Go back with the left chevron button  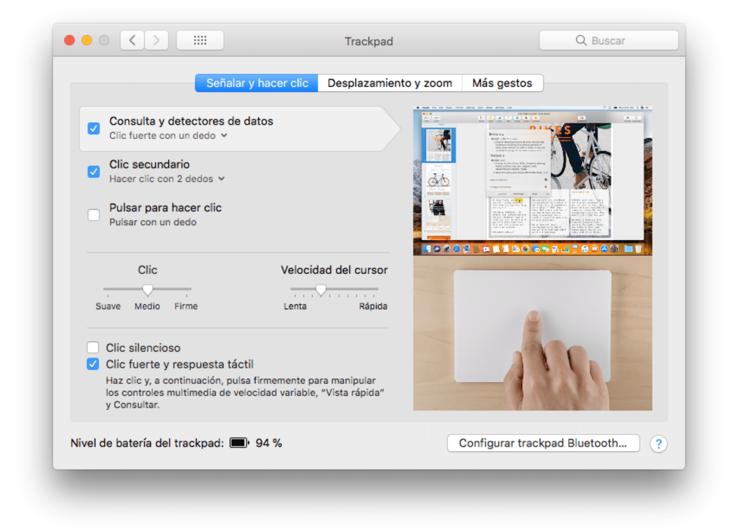tap(133, 40)
